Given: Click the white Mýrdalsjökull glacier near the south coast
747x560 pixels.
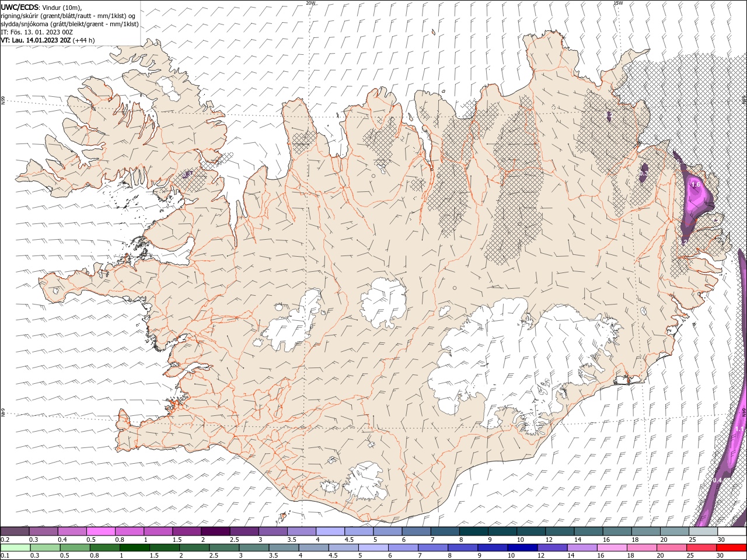Looking at the screenshot, I should pyautogui.click(x=365, y=482).
